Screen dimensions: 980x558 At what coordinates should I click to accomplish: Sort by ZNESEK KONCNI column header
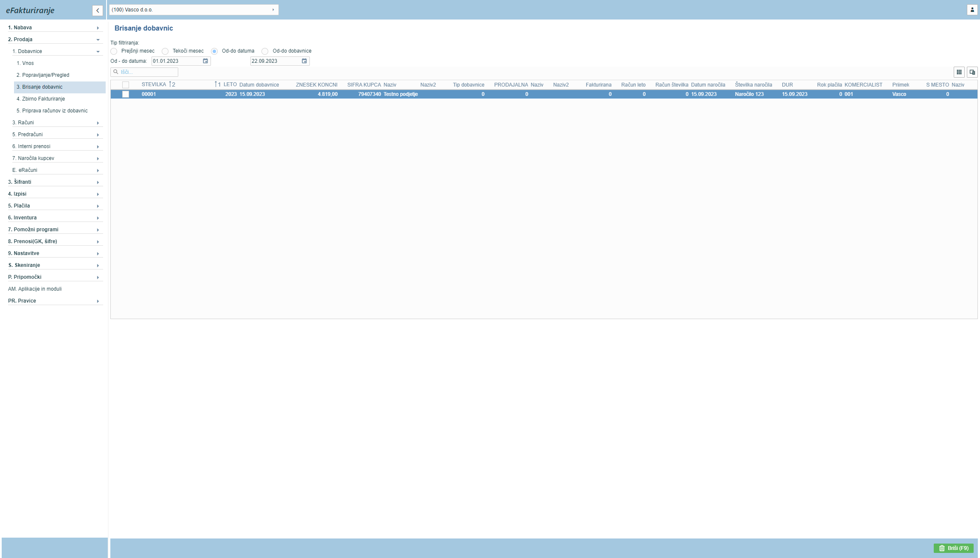[x=317, y=85]
